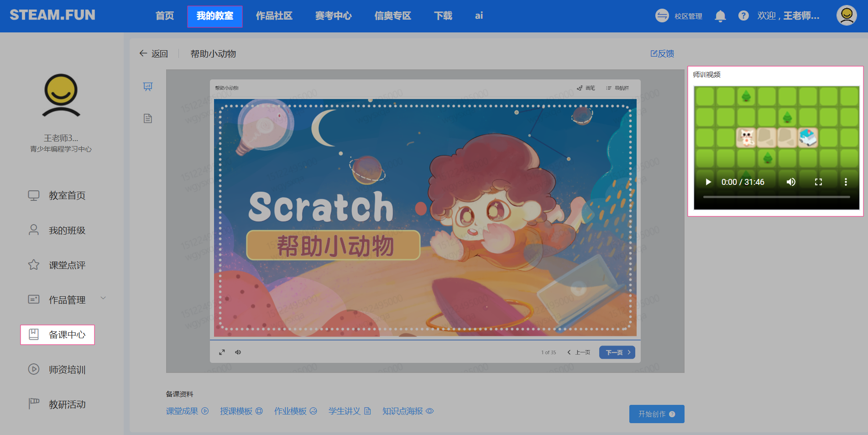Open the training video more options menu
868x435 pixels.
pos(846,182)
